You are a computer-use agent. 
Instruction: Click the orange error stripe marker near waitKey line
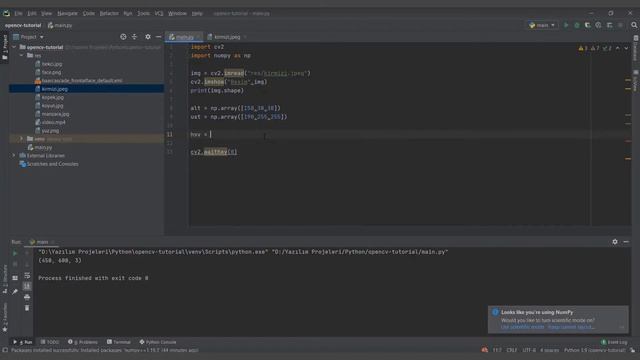click(628, 158)
